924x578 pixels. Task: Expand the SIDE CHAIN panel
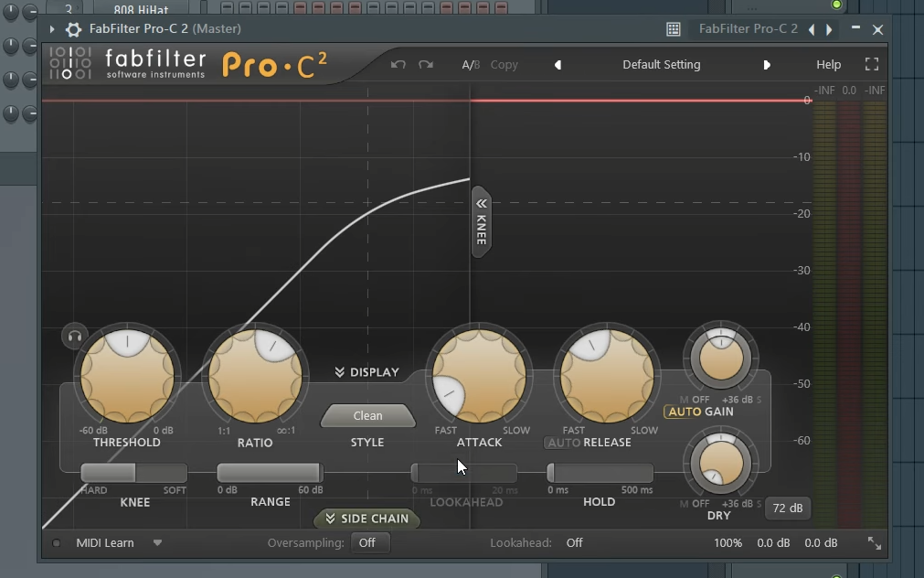(x=366, y=519)
